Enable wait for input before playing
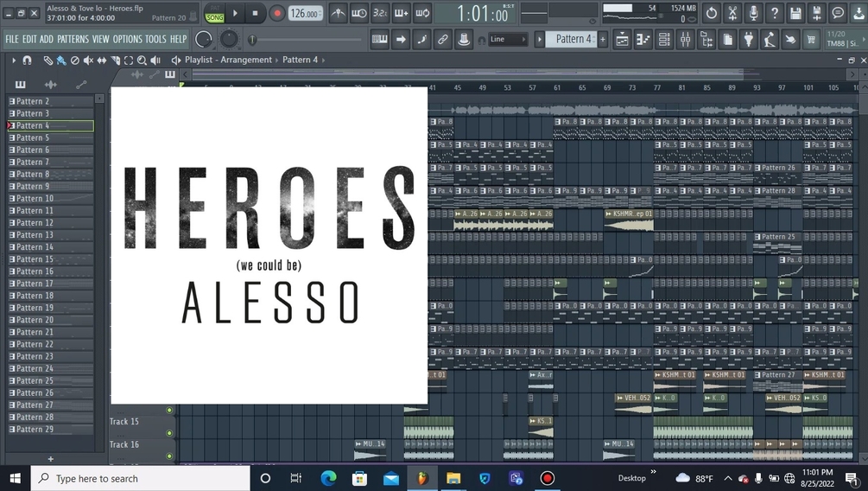 point(359,13)
